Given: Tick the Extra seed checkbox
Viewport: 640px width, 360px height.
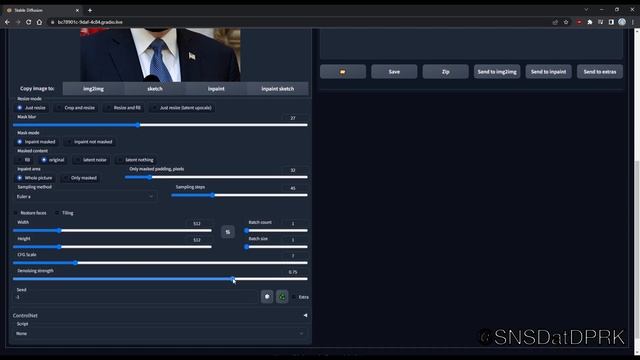Looking at the screenshot, I should pos(294,297).
